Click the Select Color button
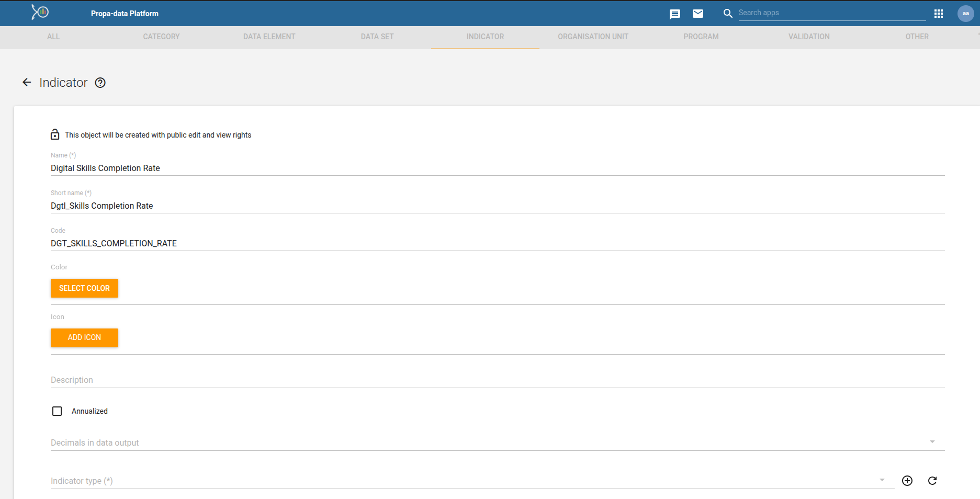 click(x=84, y=288)
